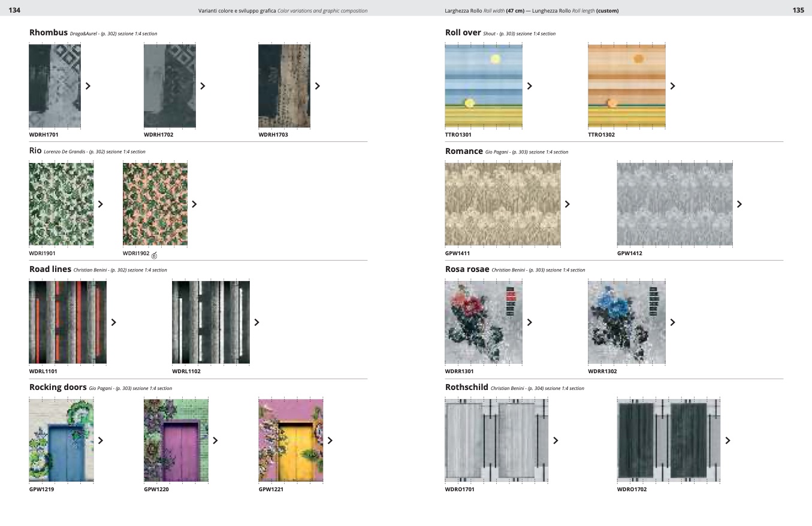The image size is (812, 526).
Task: Expand the WDRI1901 Rio variant arrow
Action: [101, 204]
